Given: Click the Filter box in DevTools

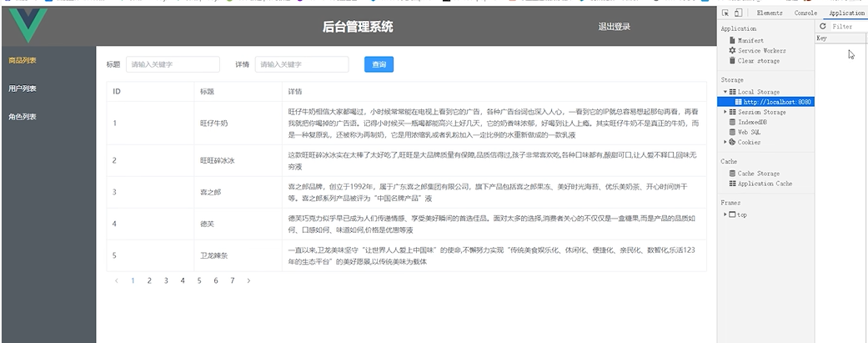Looking at the screenshot, I should click(x=849, y=26).
